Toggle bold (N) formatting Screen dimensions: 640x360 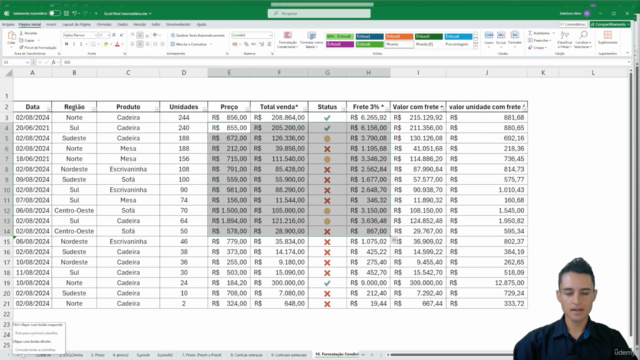[67, 44]
